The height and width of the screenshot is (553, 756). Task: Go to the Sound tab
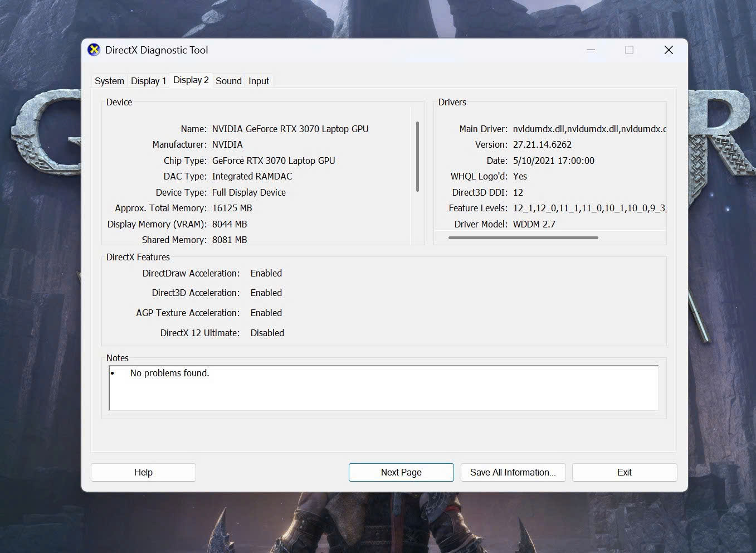(x=228, y=81)
